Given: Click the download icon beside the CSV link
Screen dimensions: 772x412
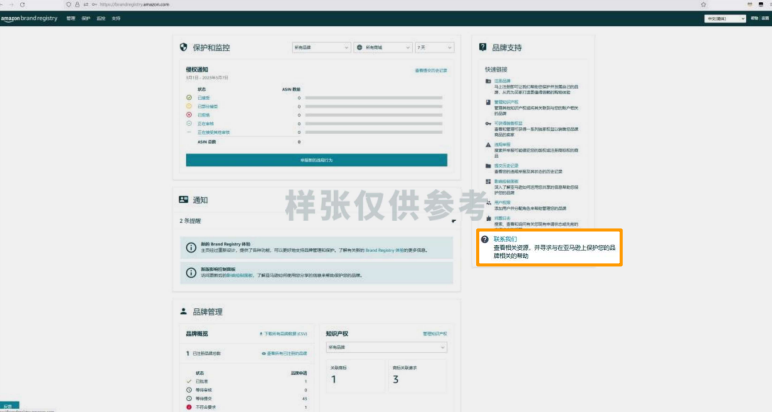Looking at the screenshot, I should [261, 334].
